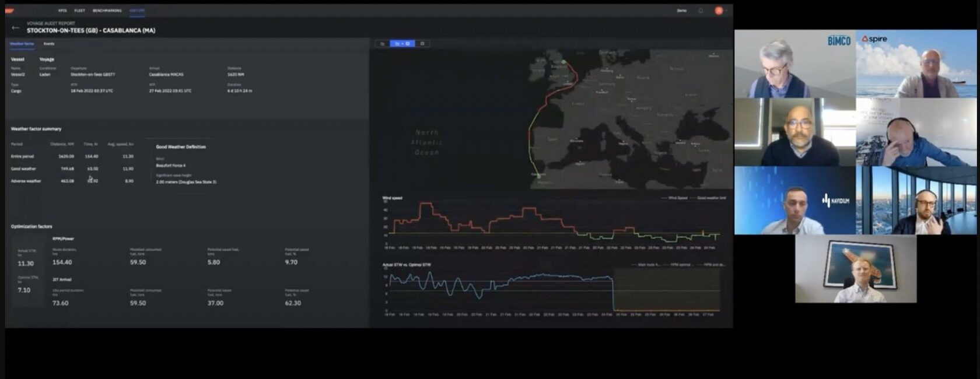Open the Demo account selector
The image size is (980, 379).
pyautogui.click(x=681, y=10)
